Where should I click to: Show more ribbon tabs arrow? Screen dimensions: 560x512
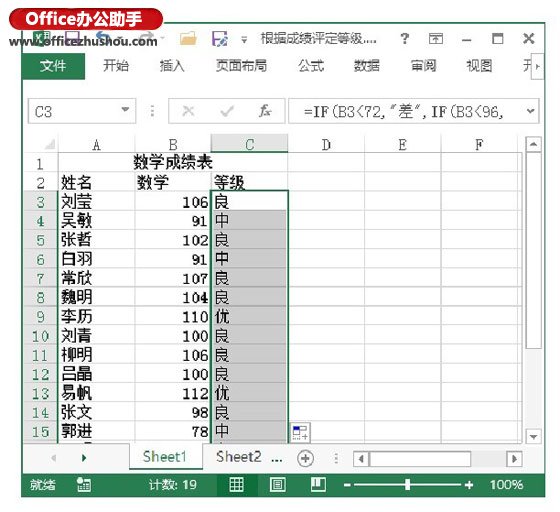538,66
